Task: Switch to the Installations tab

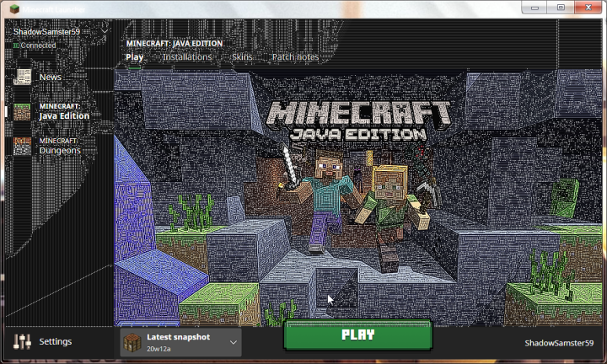Action: coord(187,57)
